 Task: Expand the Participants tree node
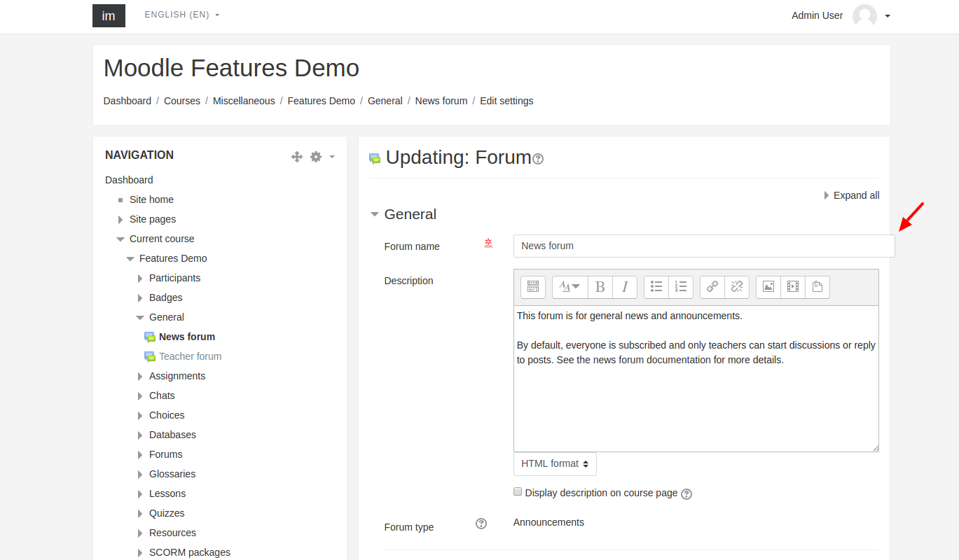coord(140,278)
